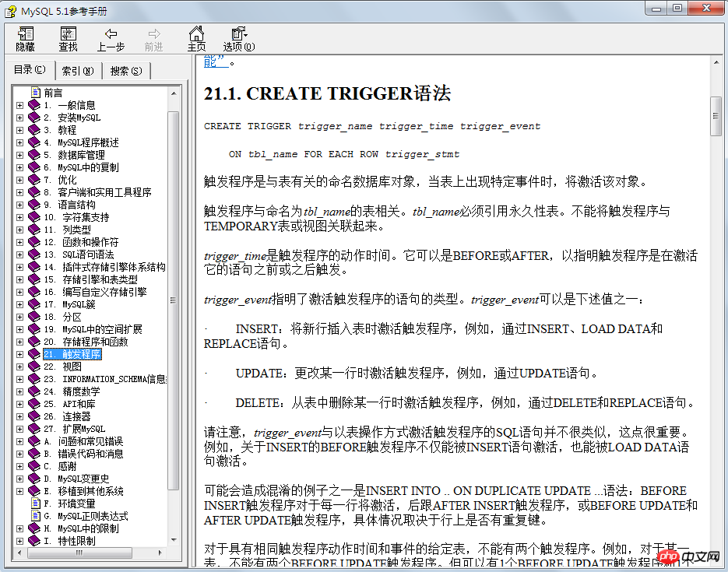Select the 感谢 tree entry
The image size is (728, 572).
pyautogui.click(x=60, y=466)
